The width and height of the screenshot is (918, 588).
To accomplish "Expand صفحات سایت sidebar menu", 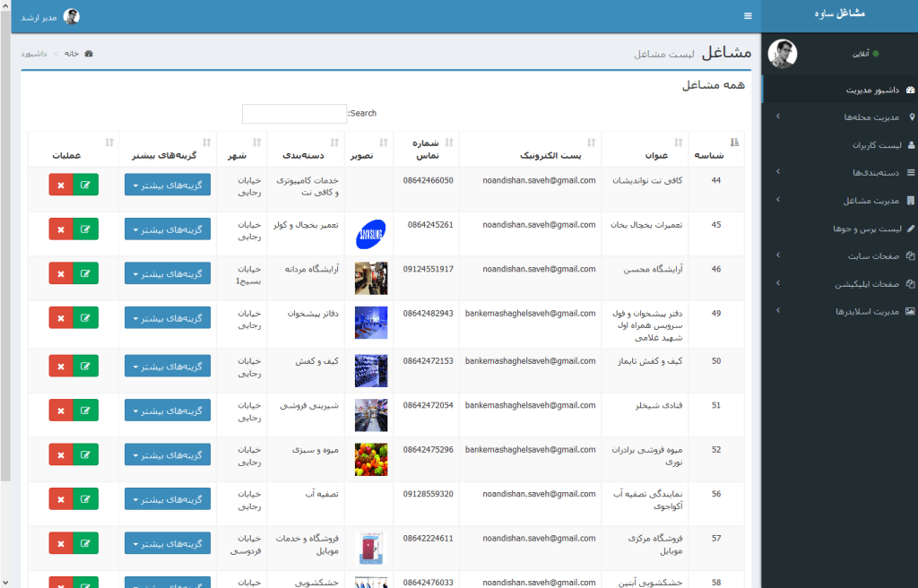I will (x=840, y=256).
